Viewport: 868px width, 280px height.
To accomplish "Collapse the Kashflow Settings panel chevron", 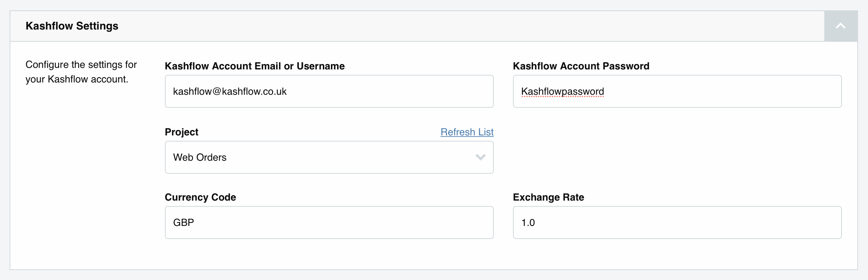I will pos(840,26).
